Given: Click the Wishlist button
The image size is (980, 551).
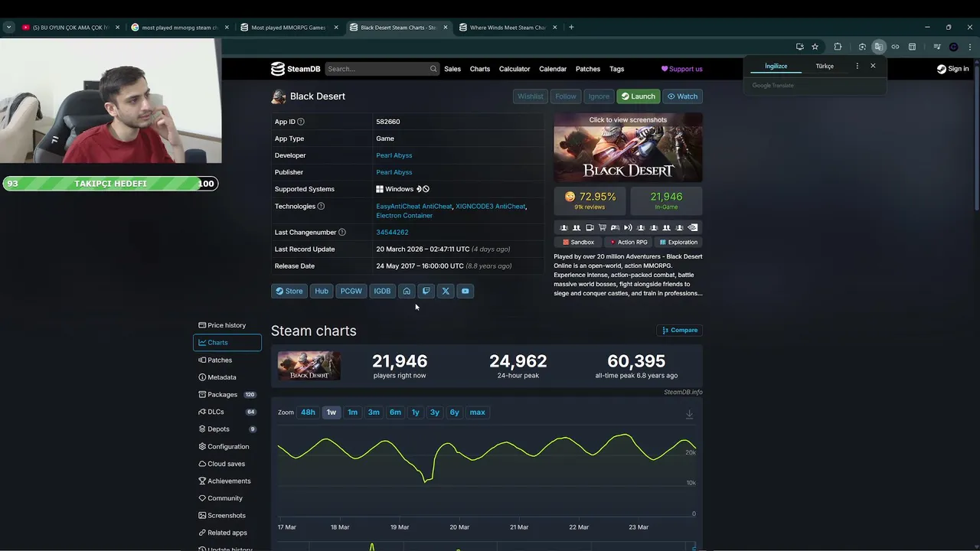Looking at the screenshot, I should [x=530, y=96].
